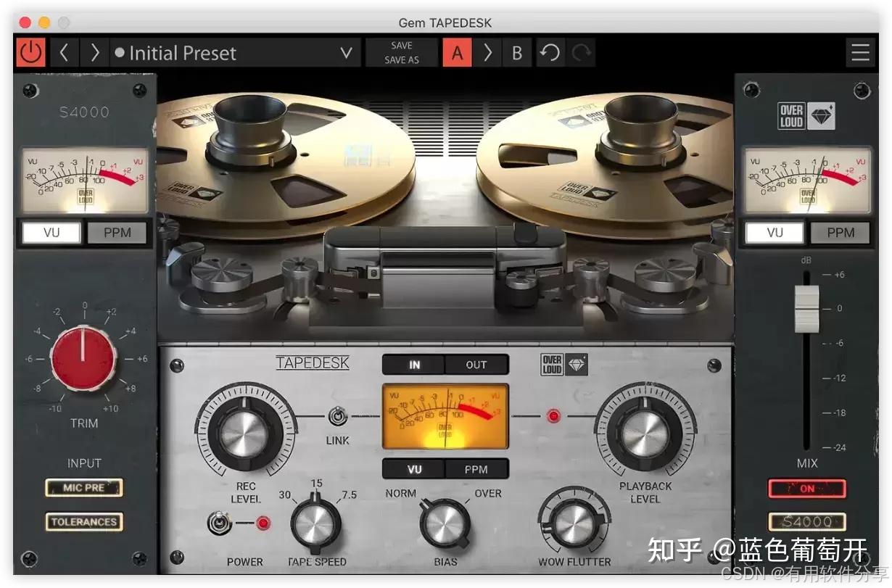Screen dimensions: 892x588
Task: Switch center meter to OUT
Action: pos(476,365)
